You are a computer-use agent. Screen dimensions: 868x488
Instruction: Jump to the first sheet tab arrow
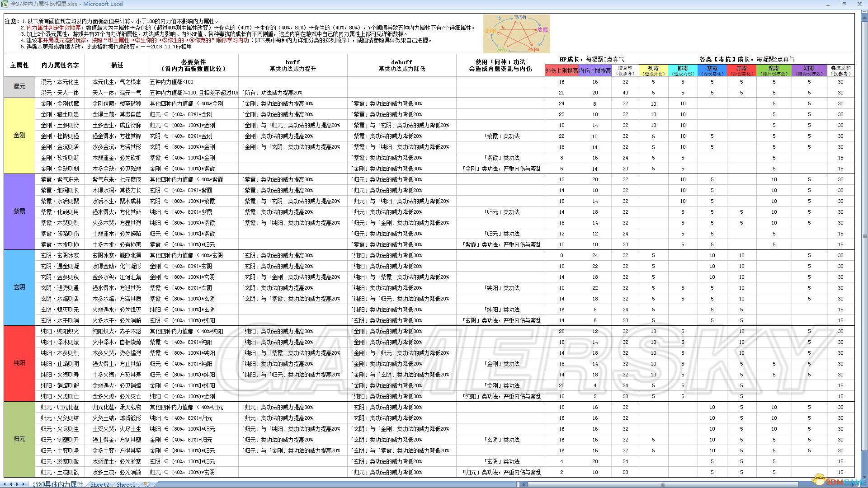point(5,484)
